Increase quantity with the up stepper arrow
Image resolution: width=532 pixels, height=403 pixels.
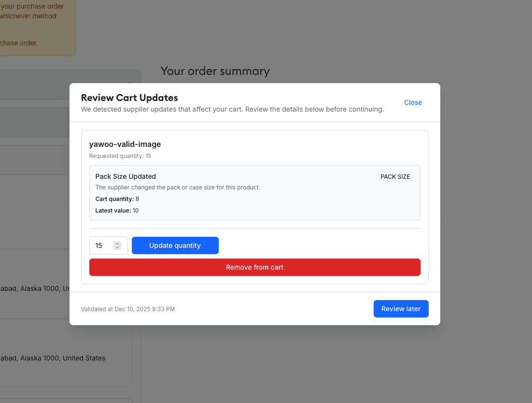(x=117, y=243)
